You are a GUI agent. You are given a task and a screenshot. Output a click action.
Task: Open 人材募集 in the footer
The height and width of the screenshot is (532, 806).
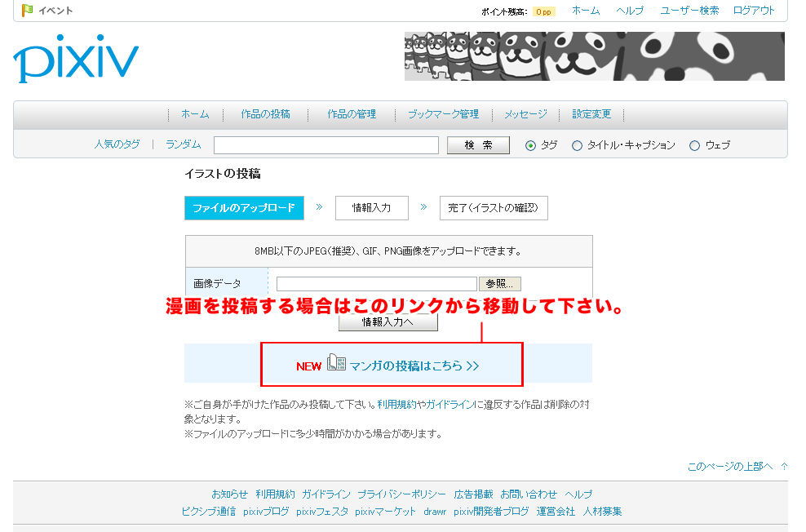point(602,512)
